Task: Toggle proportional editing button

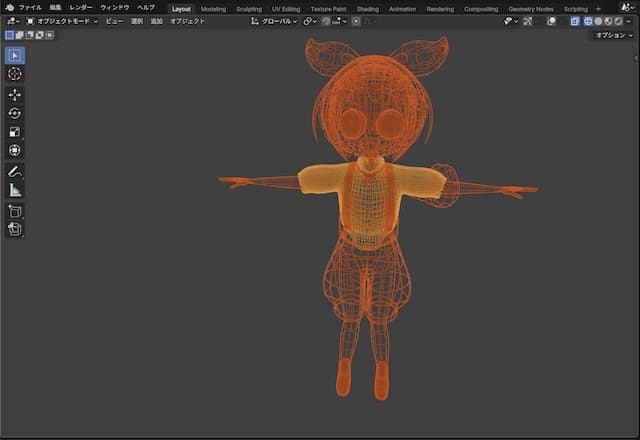Action: click(x=356, y=21)
